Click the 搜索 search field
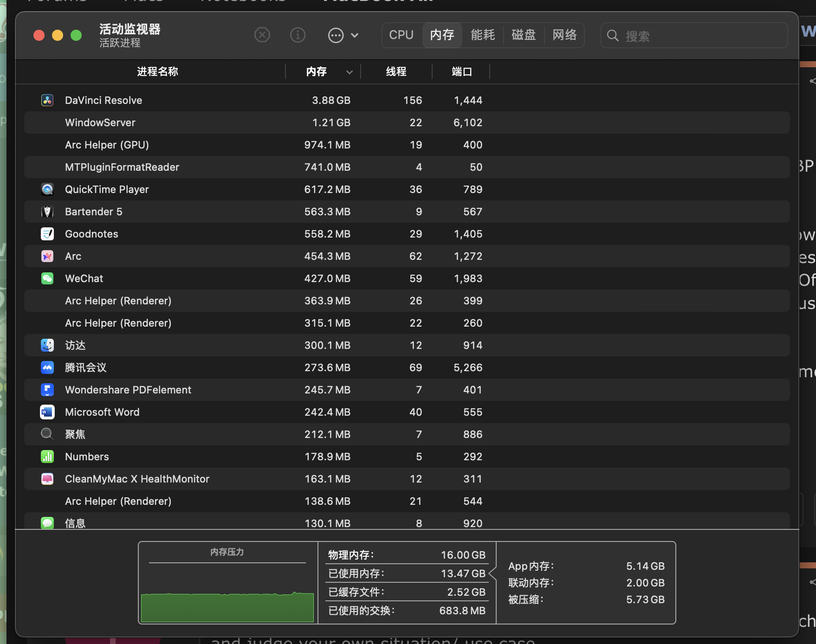 (694, 36)
